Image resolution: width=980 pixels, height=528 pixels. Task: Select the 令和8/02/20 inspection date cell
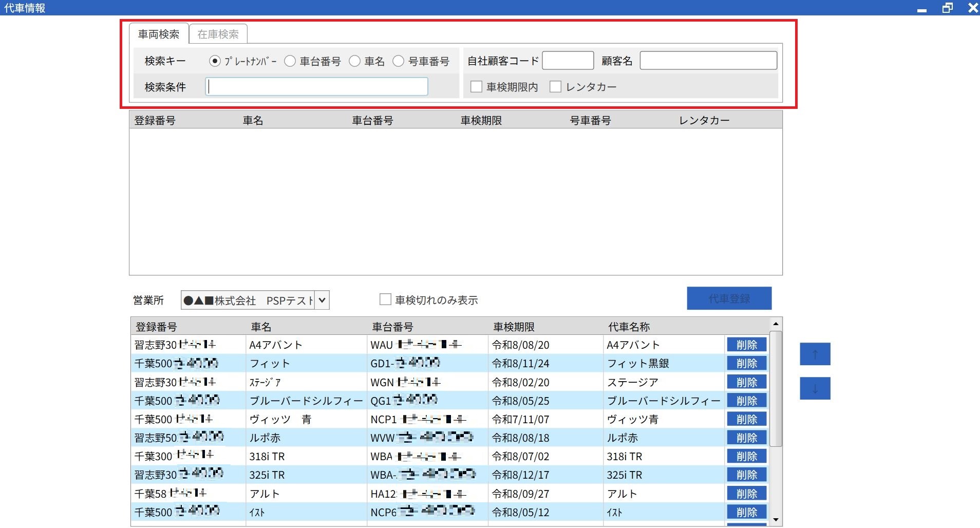click(x=545, y=382)
